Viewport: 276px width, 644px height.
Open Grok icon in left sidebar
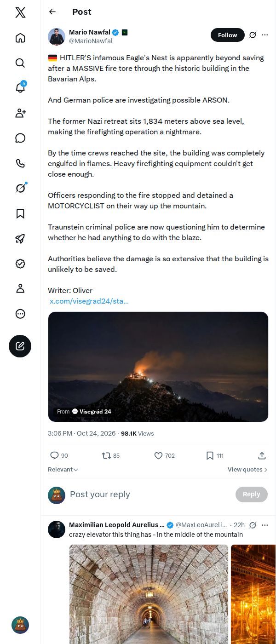pos(20,188)
